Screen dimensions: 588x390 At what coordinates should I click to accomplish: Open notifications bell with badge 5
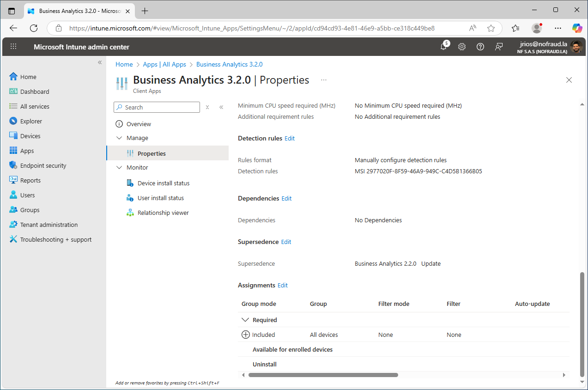(x=444, y=46)
